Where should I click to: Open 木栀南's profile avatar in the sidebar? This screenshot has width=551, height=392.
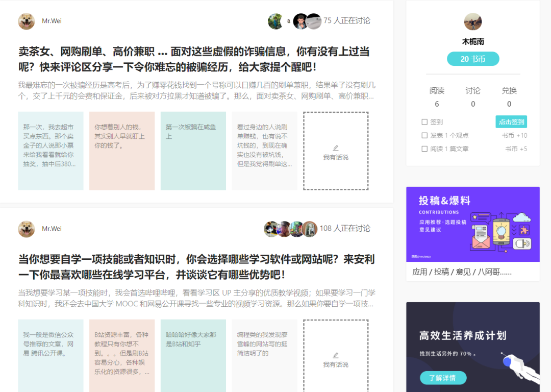point(473,21)
